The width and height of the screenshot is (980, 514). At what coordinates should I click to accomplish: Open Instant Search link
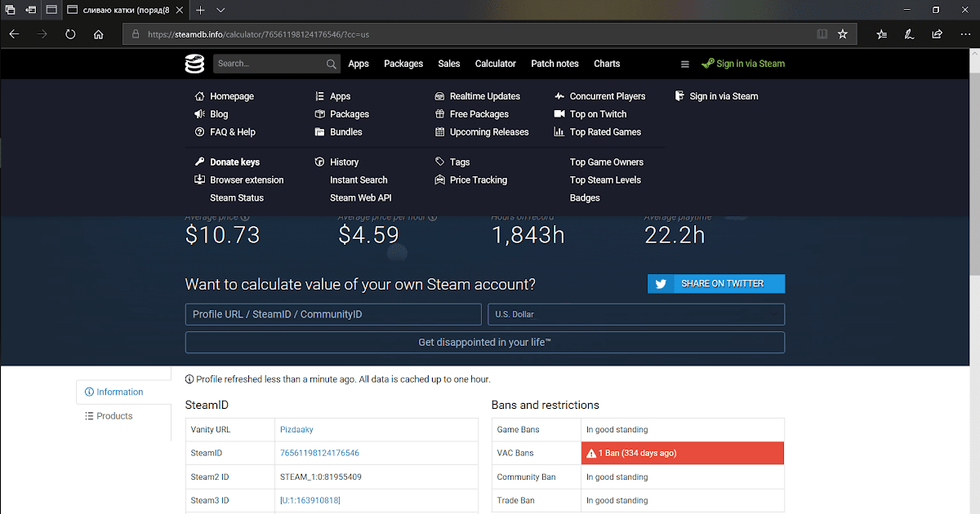[x=359, y=180]
